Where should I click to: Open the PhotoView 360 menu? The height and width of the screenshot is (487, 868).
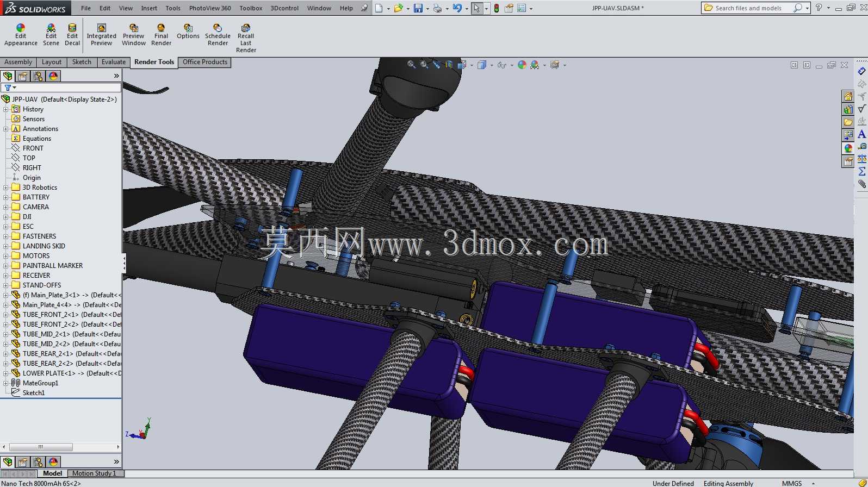point(210,8)
